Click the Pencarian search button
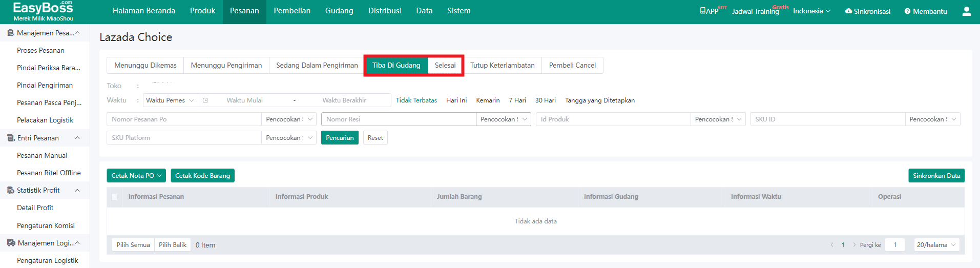Screen dimensions: 980x268 (x=340, y=138)
